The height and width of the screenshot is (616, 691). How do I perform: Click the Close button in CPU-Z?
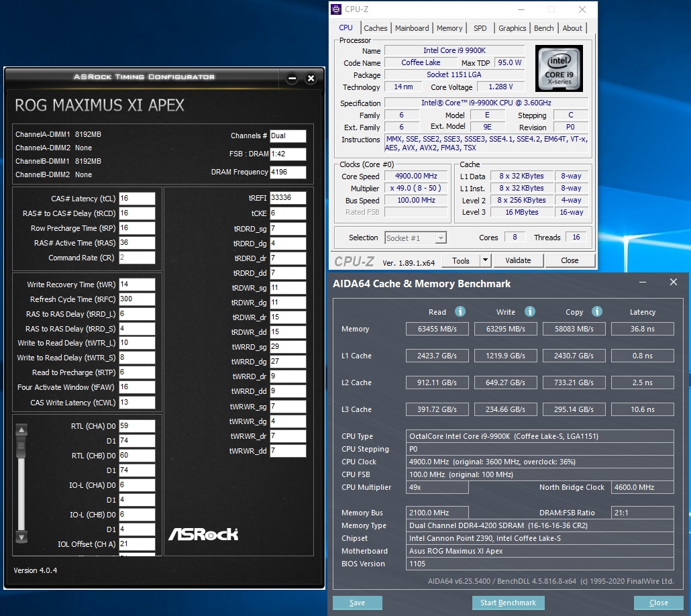point(570,260)
